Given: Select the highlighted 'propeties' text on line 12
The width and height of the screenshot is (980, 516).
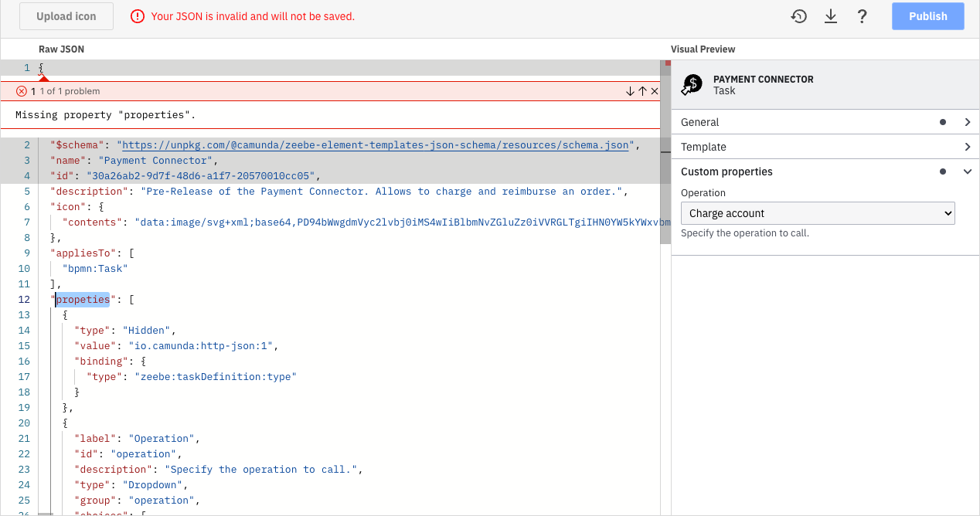Looking at the screenshot, I should [82, 299].
